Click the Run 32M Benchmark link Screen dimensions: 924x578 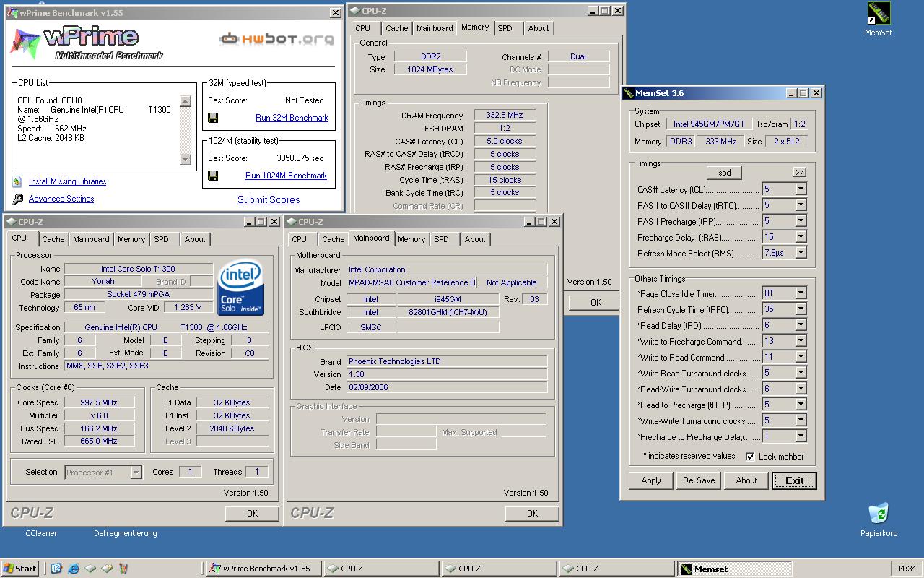click(x=292, y=118)
